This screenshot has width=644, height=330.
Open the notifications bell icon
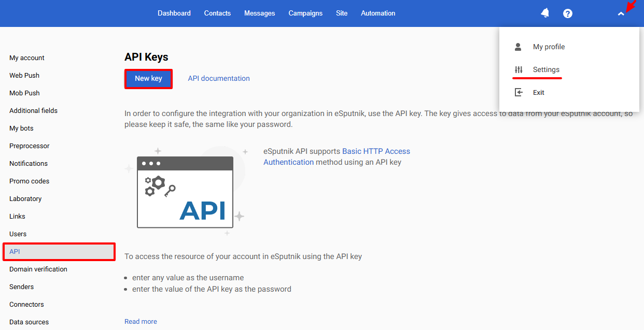pyautogui.click(x=545, y=13)
